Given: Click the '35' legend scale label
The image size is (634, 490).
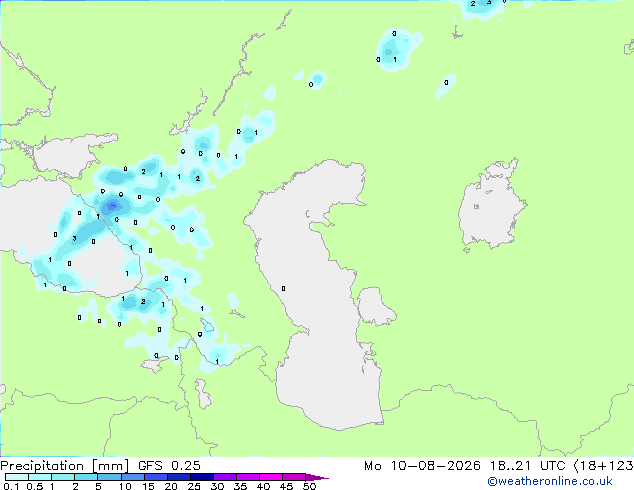Looking at the screenshot, I should [240, 486].
